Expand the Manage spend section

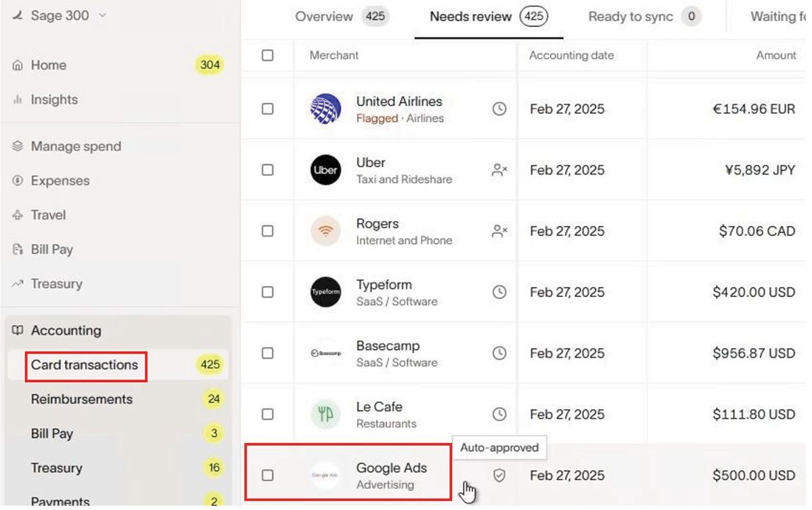[x=76, y=146]
